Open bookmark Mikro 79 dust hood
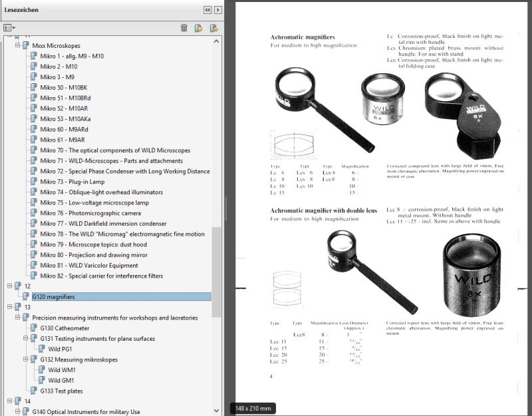The width and height of the screenshot is (532, 416). 94,244
